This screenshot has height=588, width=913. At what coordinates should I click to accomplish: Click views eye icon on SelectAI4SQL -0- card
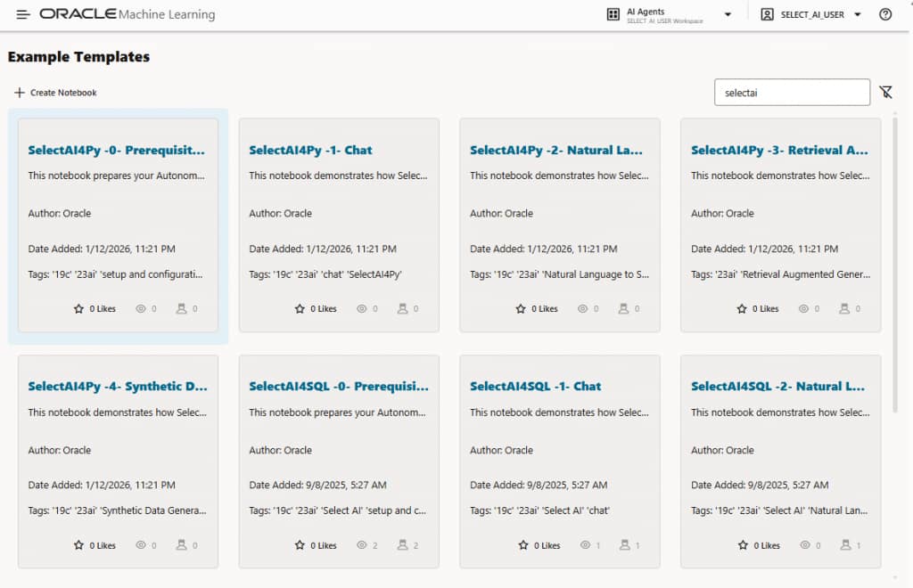point(361,545)
